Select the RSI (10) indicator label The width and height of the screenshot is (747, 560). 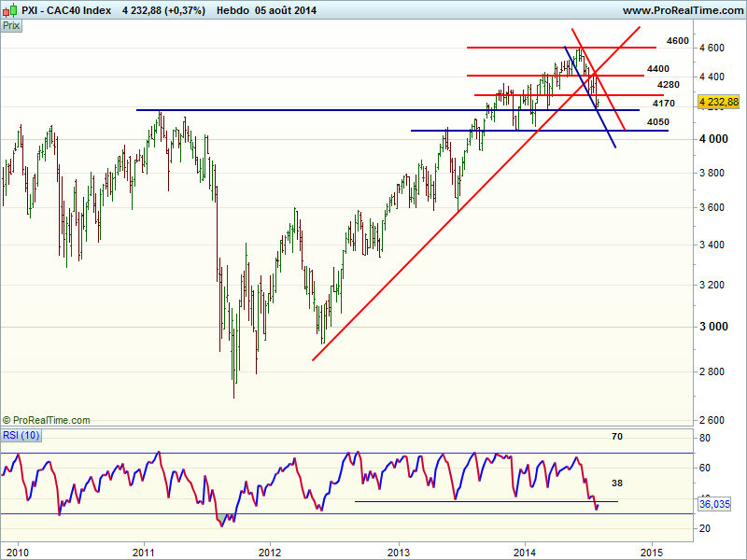click(x=22, y=435)
